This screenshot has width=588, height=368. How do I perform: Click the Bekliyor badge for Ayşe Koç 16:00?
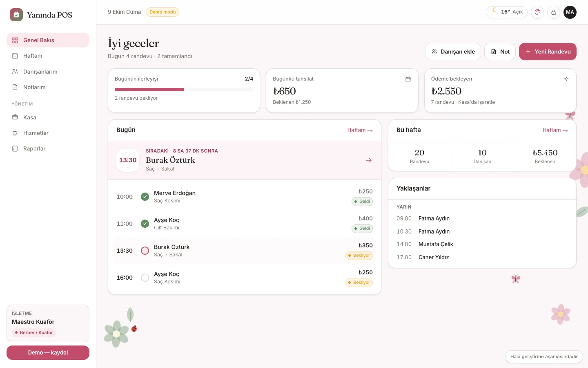click(x=359, y=283)
